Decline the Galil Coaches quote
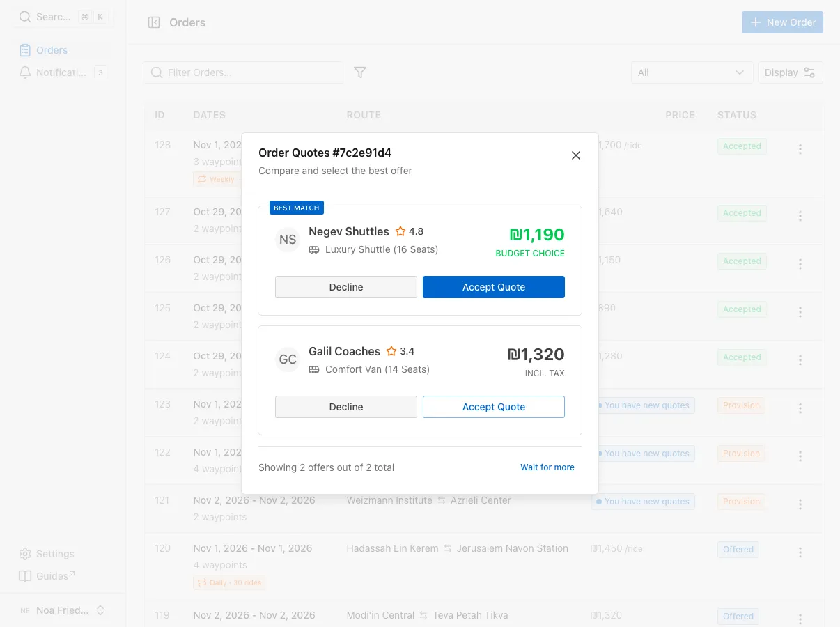840x627 pixels. click(x=346, y=407)
